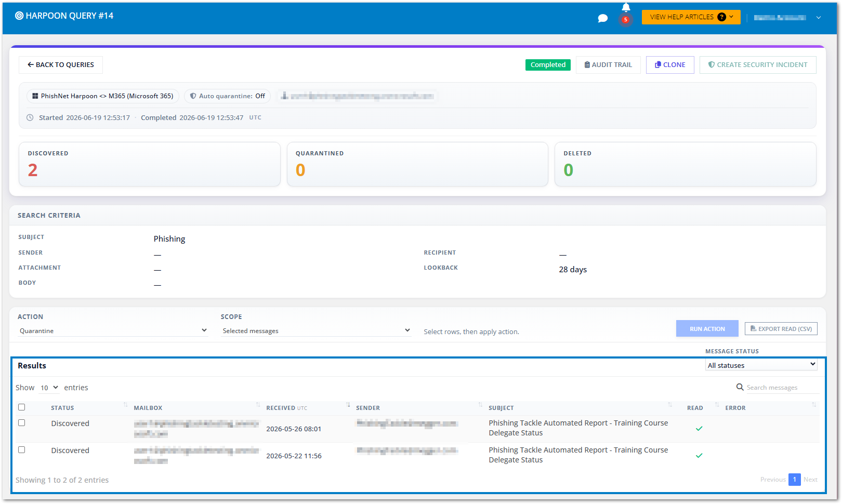The width and height of the screenshot is (842, 504).
Task: Sort by the Sender column
Action: [368, 408]
